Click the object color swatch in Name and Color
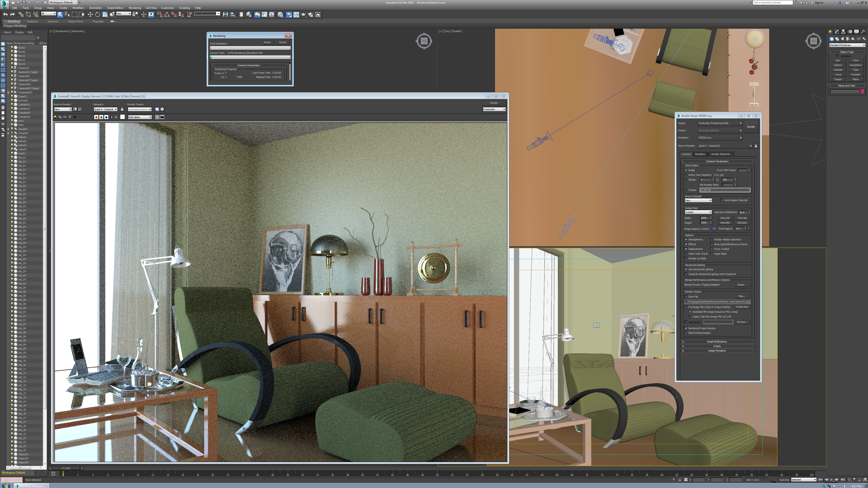This screenshot has width=868, height=488. 862,91
